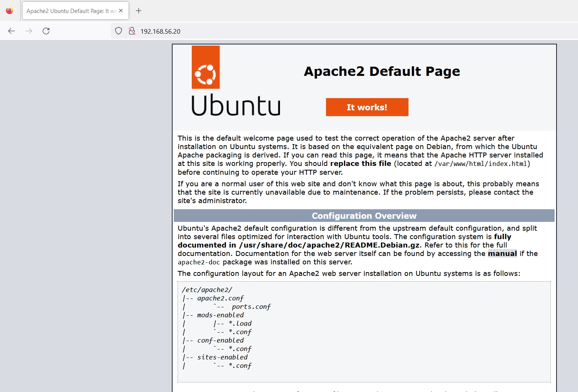The width and height of the screenshot is (578, 392).
Task: Click the It works! banner
Action: (x=367, y=107)
